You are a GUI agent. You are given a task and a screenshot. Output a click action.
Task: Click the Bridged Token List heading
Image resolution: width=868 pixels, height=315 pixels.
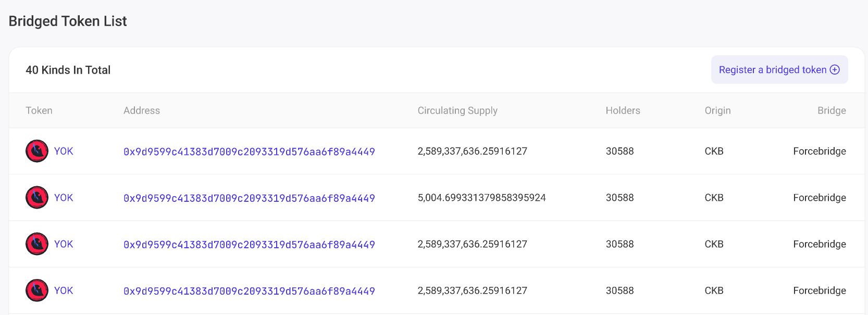tap(67, 21)
